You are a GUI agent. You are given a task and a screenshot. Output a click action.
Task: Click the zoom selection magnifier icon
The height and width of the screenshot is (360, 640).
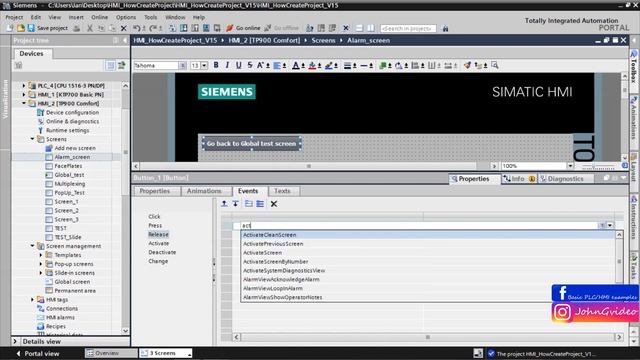[x=495, y=65]
